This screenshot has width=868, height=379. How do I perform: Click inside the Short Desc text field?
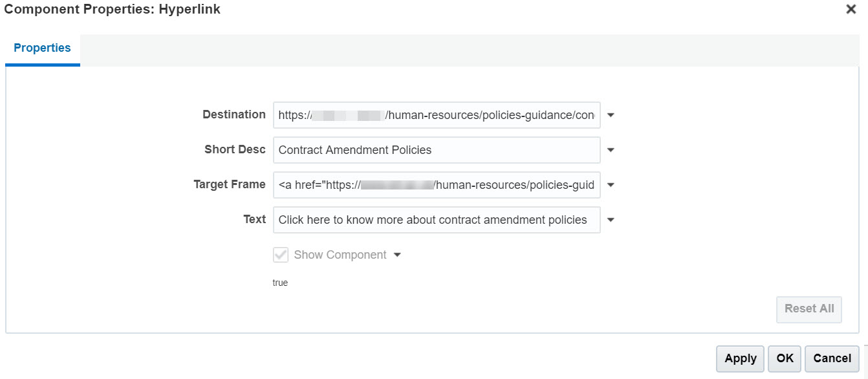click(x=437, y=149)
